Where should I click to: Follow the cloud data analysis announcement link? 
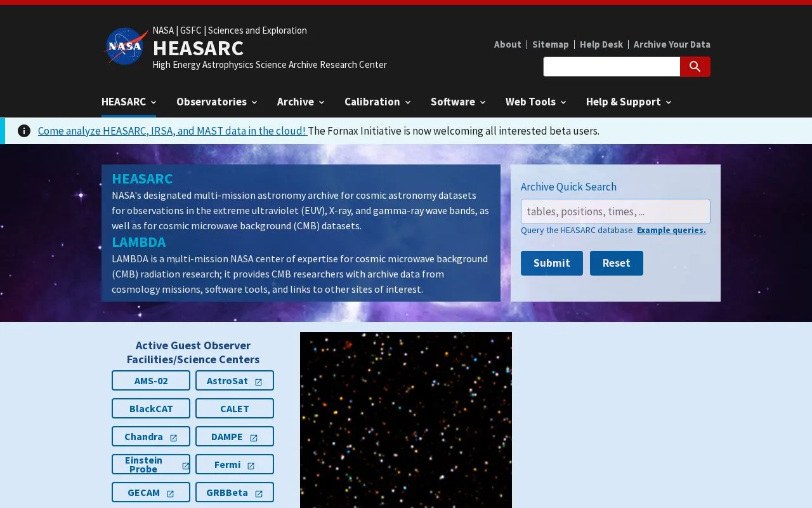coord(172,131)
